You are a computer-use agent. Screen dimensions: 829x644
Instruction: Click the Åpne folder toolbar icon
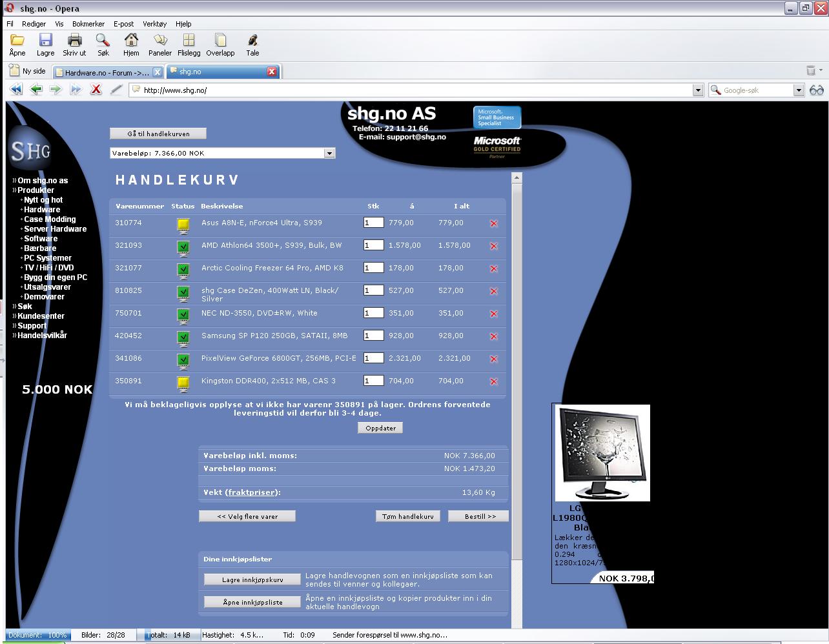17,41
